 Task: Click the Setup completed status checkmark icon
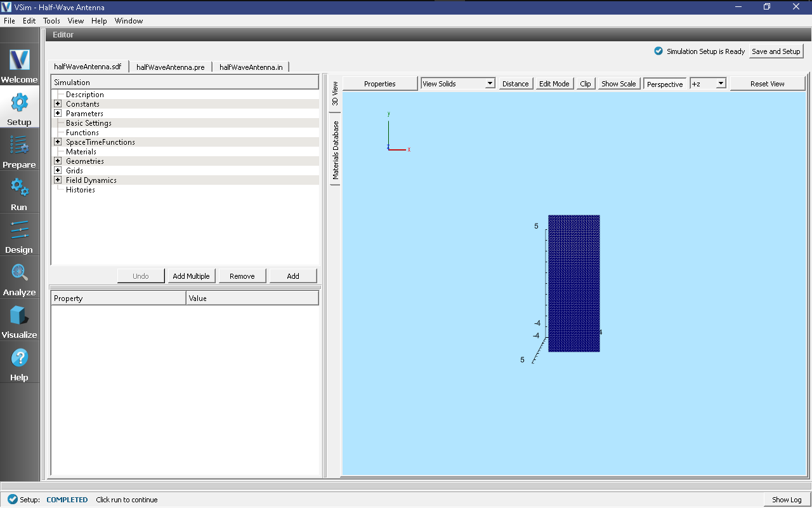pos(13,499)
